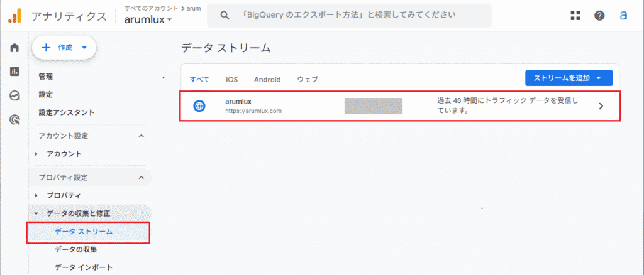Click the https://arumlux.com stream URL

tap(253, 111)
